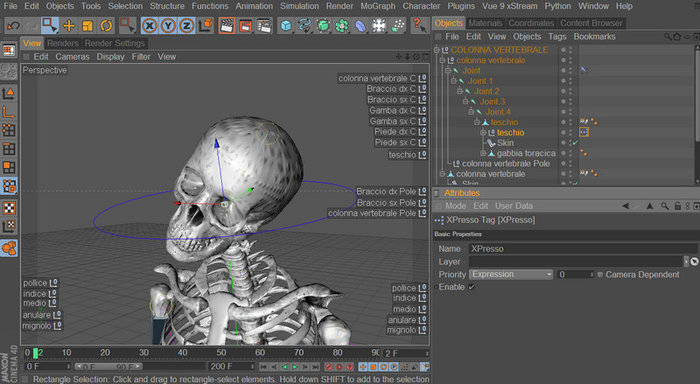Click the timeline marker at frame 50

[x=221, y=353]
